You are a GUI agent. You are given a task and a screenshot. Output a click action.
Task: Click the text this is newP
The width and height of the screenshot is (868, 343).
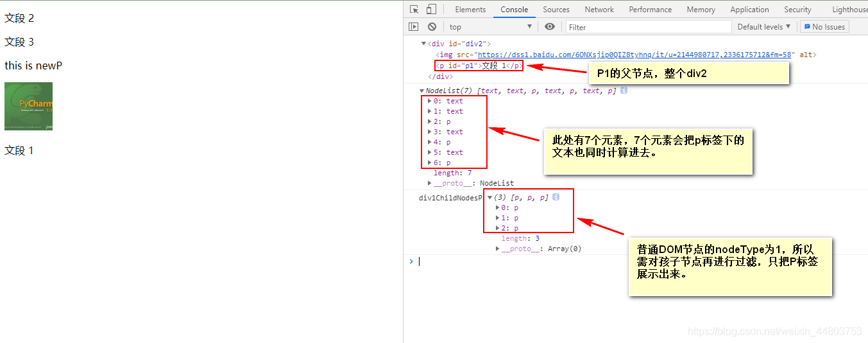33,66
